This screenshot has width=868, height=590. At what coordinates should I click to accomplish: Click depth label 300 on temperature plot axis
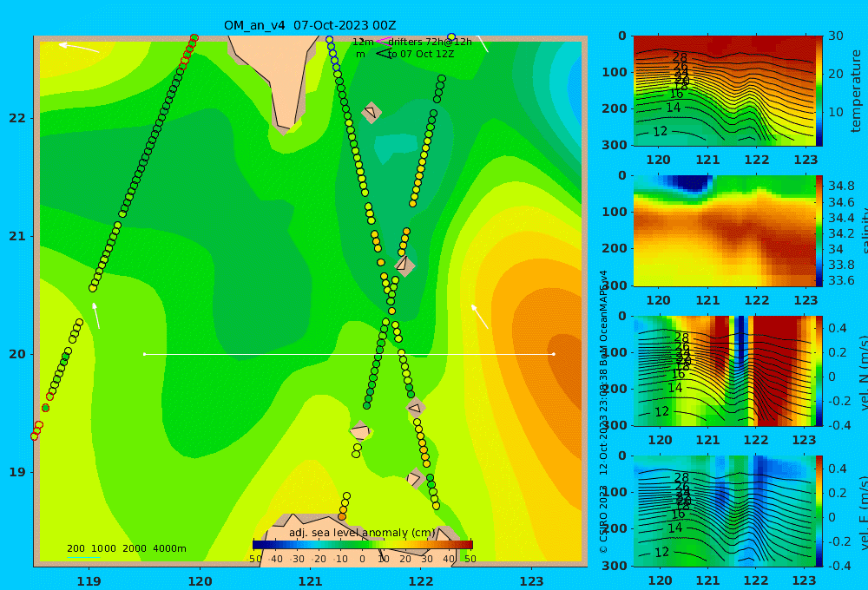(x=615, y=145)
